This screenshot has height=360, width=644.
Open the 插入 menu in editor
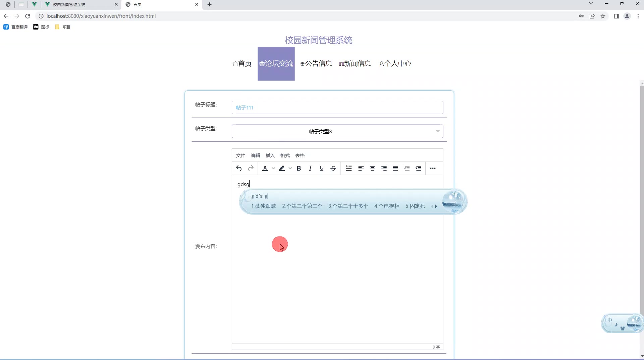click(x=270, y=155)
